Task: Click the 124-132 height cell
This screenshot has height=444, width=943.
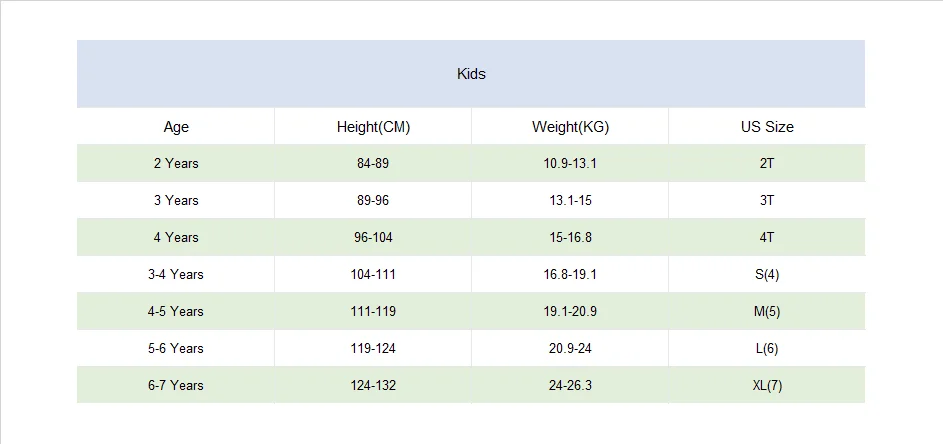Action: [373, 385]
